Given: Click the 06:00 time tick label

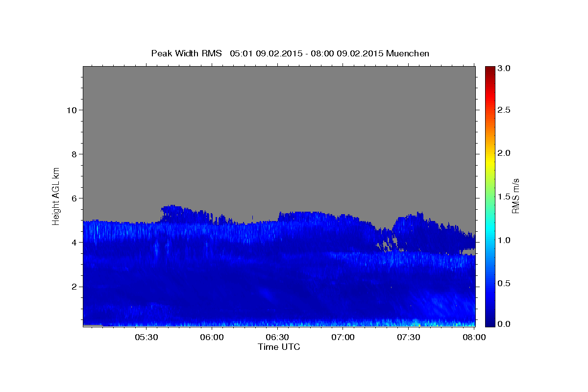Looking at the screenshot, I should click(x=212, y=337).
